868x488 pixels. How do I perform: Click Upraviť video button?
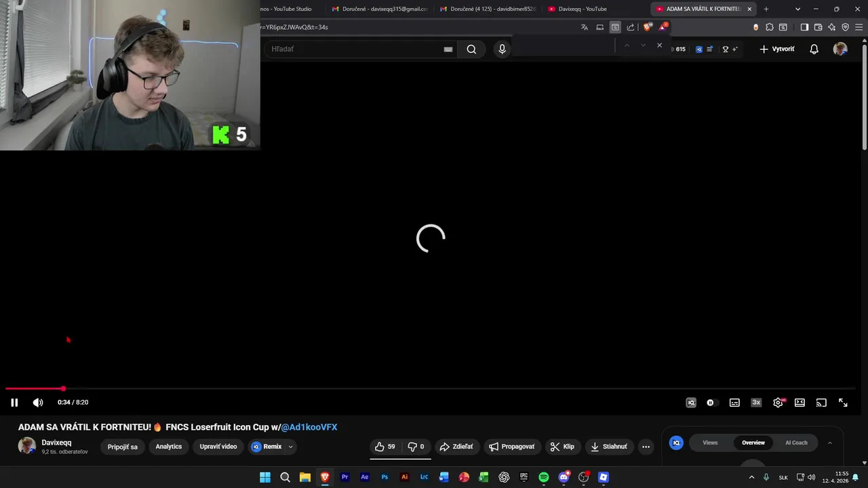218,447
